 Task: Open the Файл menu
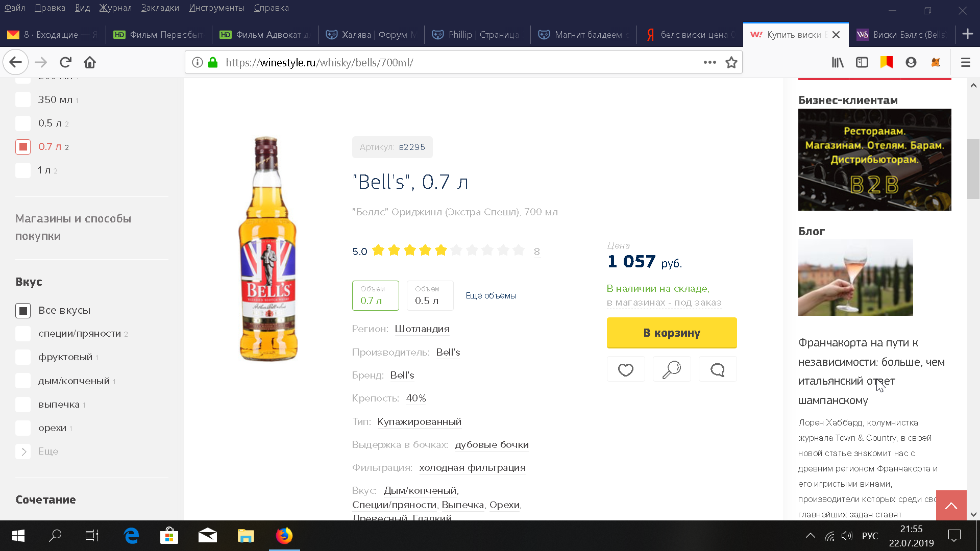point(15,8)
